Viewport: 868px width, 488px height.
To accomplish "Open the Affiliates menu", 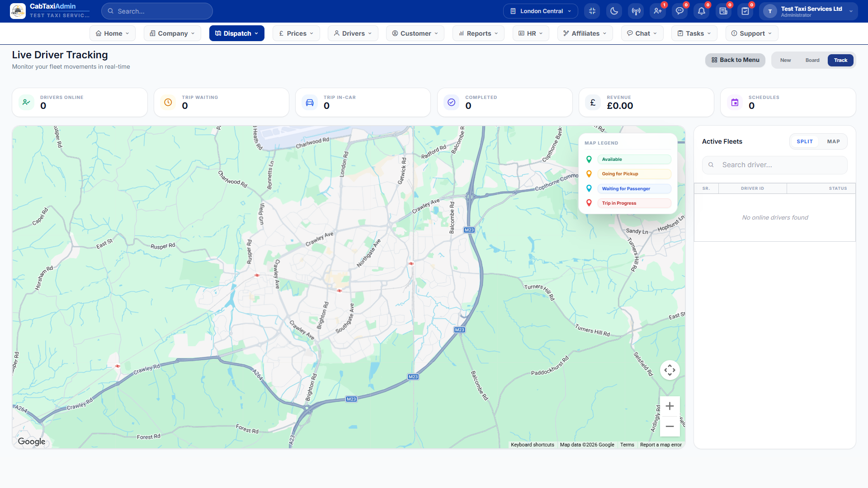I will (585, 33).
